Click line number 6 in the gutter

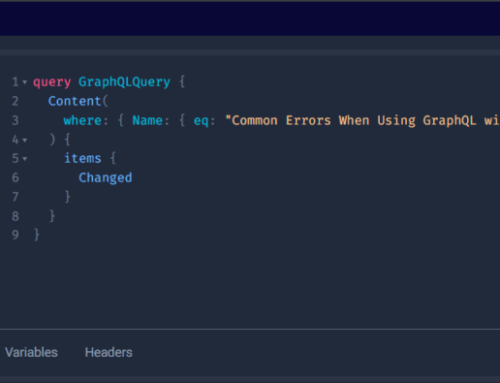click(15, 178)
